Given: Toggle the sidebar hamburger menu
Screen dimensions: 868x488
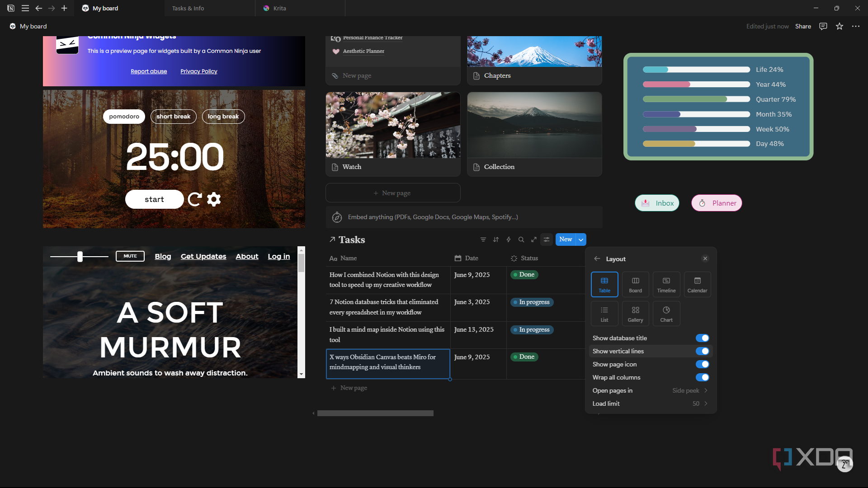Looking at the screenshot, I should point(25,8).
